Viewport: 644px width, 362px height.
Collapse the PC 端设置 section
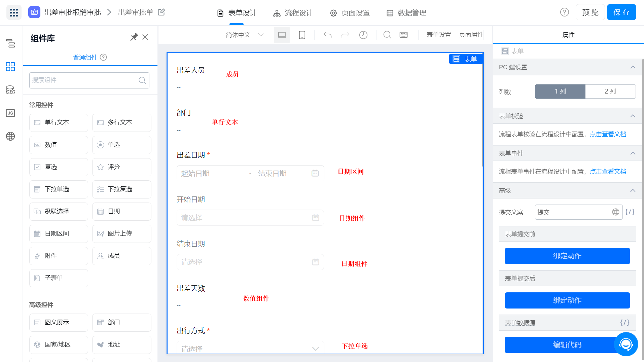click(633, 67)
